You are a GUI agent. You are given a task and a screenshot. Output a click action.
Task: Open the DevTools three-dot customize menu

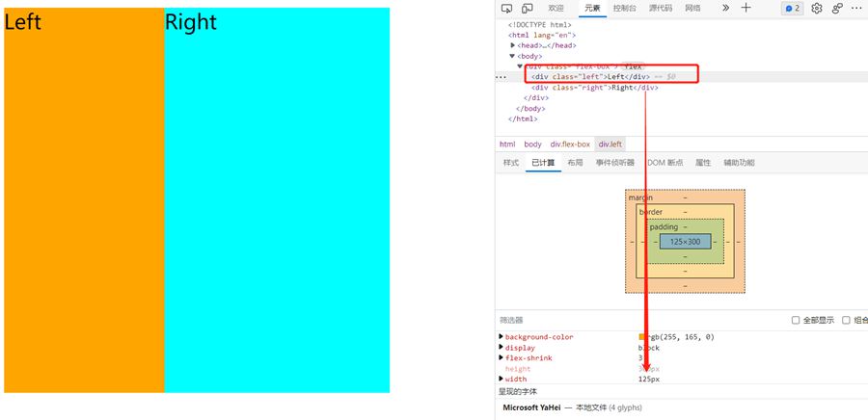tap(857, 8)
